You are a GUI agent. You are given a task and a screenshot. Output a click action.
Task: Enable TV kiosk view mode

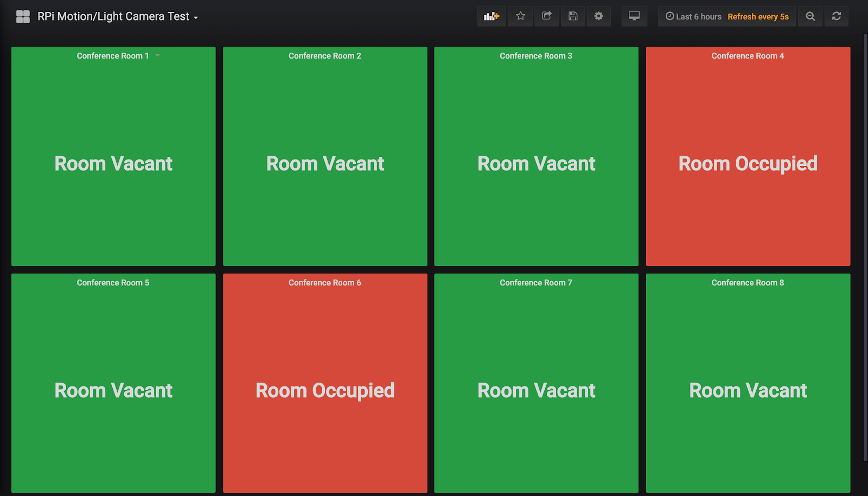[x=634, y=16]
